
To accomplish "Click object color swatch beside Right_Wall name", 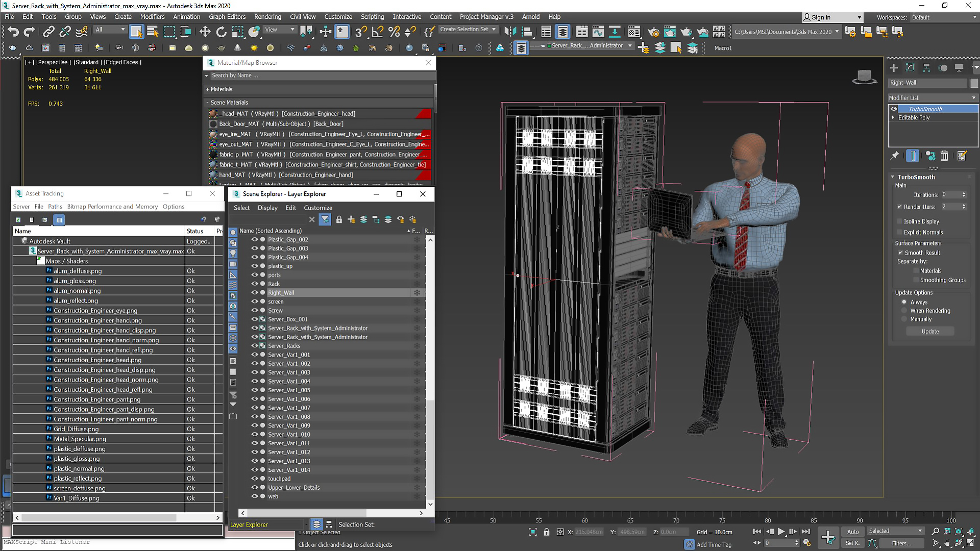I will [x=974, y=83].
